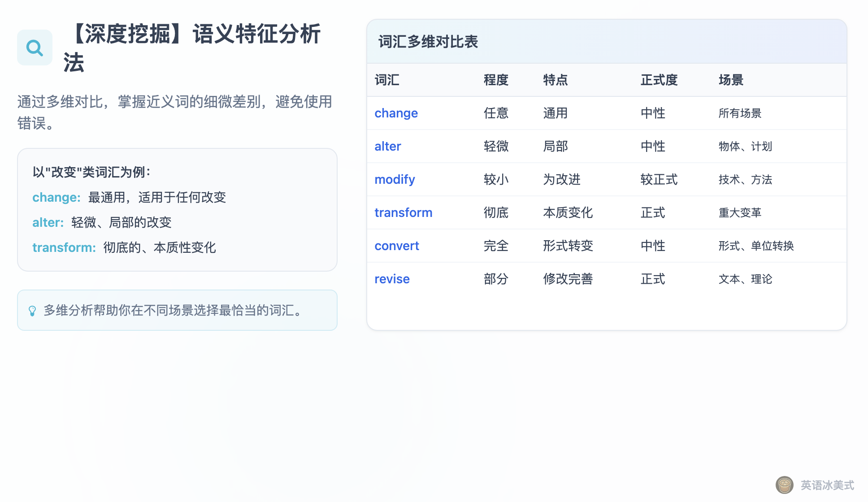The height and width of the screenshot is (502, 868).
Task: Open the 'modify' table entry
Action: click(x=395, y=179)
